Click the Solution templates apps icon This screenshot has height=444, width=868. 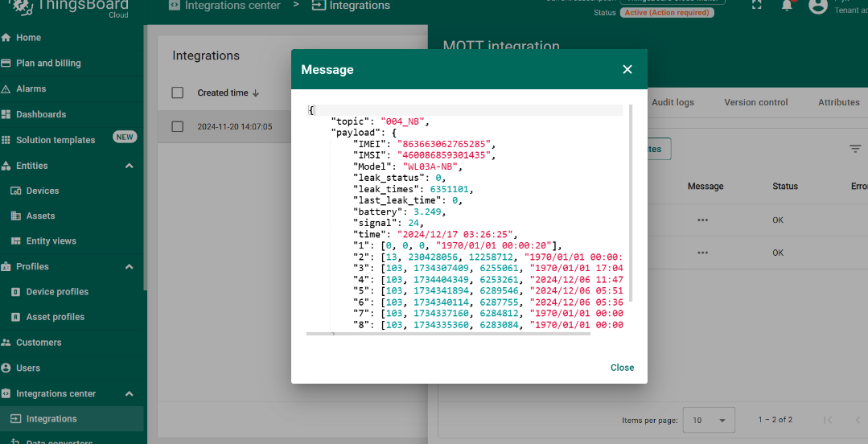(6, 139)
